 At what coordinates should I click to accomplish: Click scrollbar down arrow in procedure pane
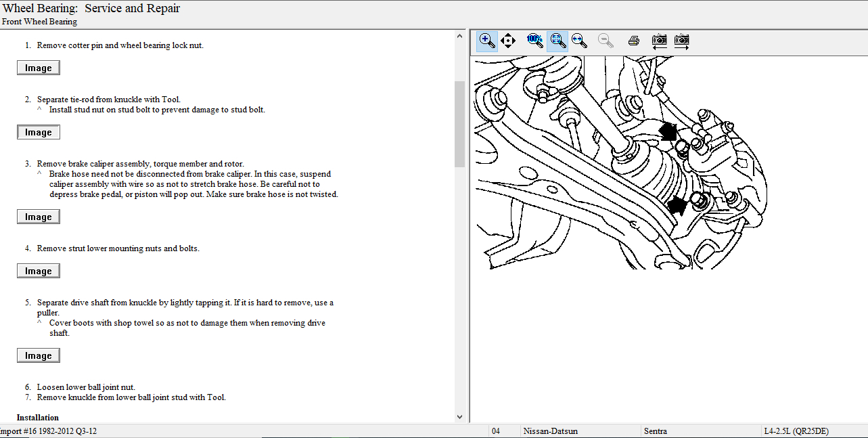(460, 417)
